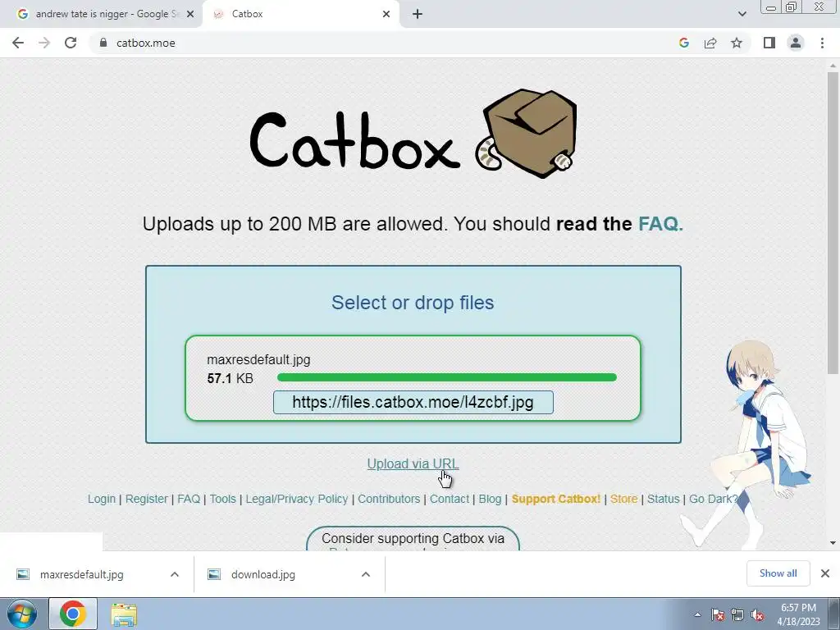This screenshot has width=840, height=630.
Task: Go back to the previous page
Action: (18, 43)
